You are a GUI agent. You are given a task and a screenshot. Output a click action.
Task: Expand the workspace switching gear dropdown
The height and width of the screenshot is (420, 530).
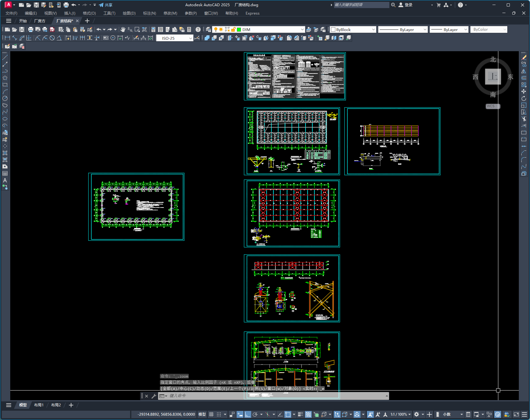point(423,414)
